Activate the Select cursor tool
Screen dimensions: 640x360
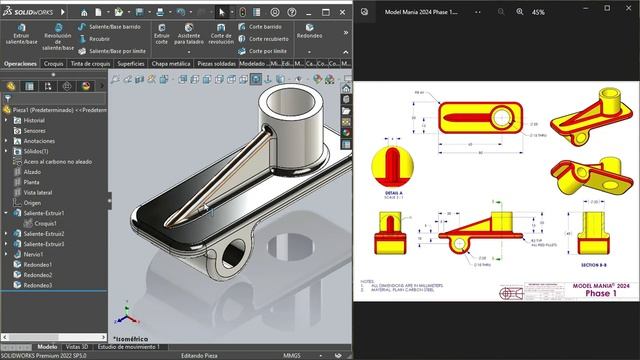point(222,12)
